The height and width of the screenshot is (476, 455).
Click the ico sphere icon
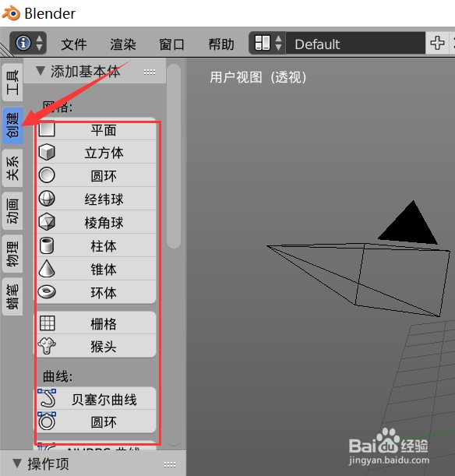tap(47, 222)
